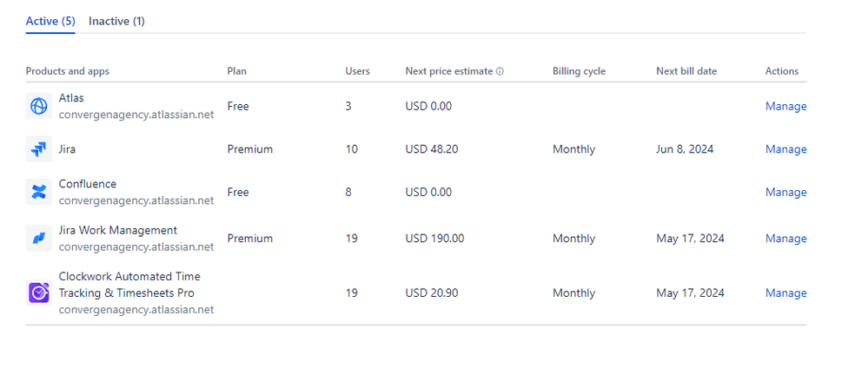Click the Billing cycle column header
This screenshot has height=368, width=868.
pos(579,71)
